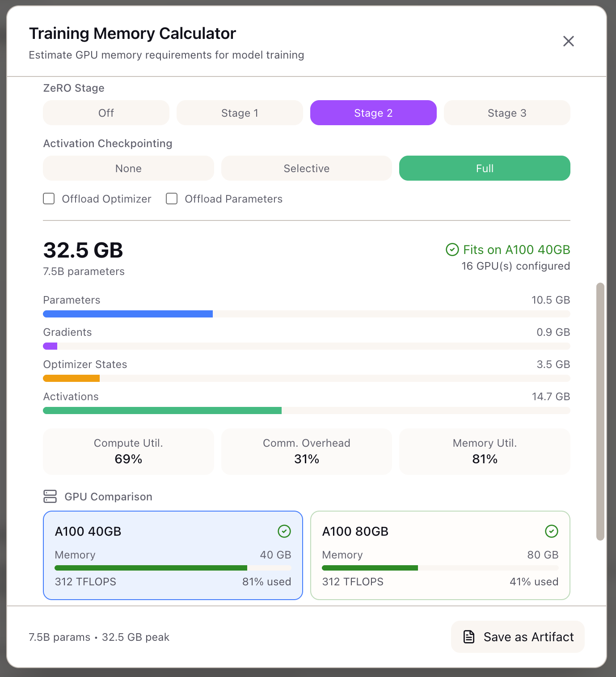The width and height of the screenshot is (616, 677).
Task: Click the checkmark badge on the A100 40GB card
Action: coord(285,531)
